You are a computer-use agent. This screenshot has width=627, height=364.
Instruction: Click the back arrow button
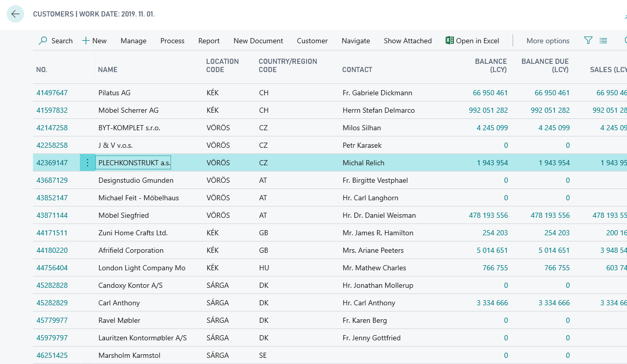(15, 14)
